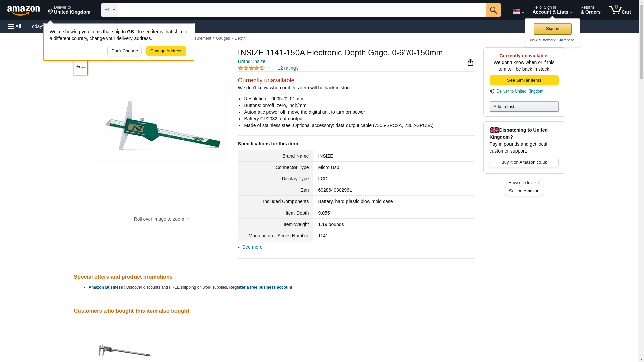Open the All hamburger menu
Viewport: 644px width, 362px height.
point(15,26)
